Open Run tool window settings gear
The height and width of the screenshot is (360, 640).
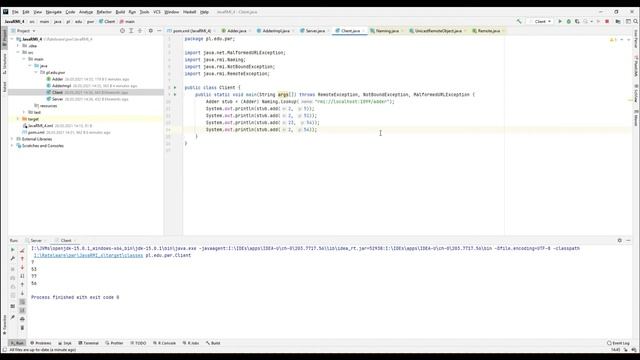620,240
